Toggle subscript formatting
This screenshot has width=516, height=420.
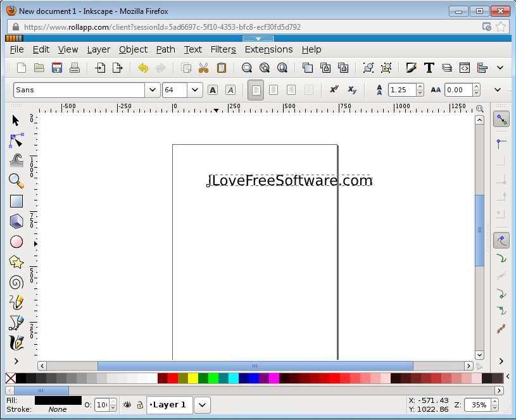tap(352, 90)
